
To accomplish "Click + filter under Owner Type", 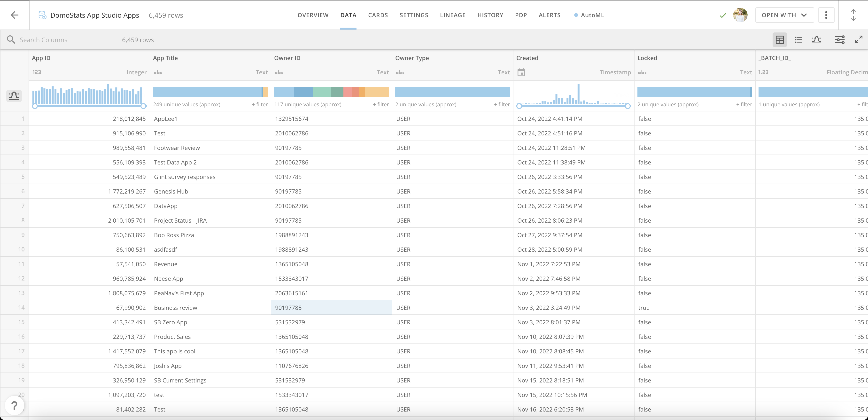I will coord(502,104).
